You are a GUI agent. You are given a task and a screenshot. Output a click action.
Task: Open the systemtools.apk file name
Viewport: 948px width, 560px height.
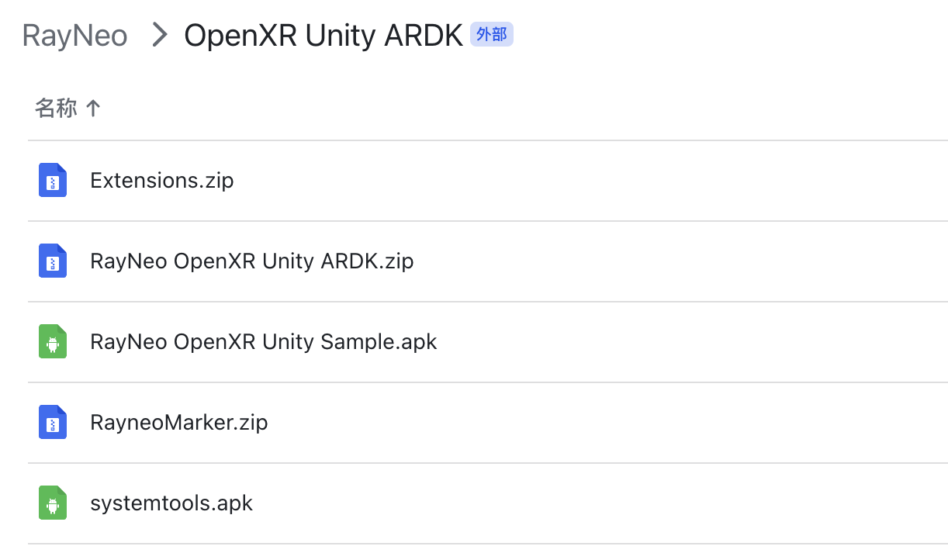tap(171, 503)
